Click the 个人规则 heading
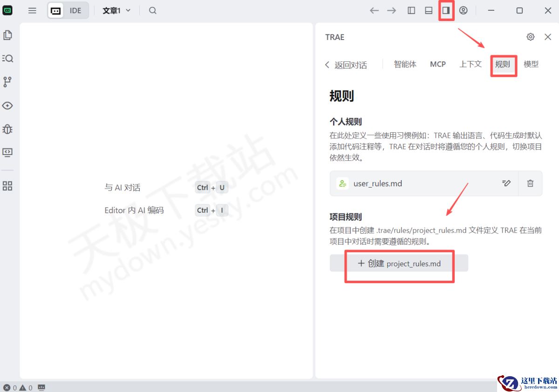The height and width of the screenshot is (392, 559). point(346,122)
